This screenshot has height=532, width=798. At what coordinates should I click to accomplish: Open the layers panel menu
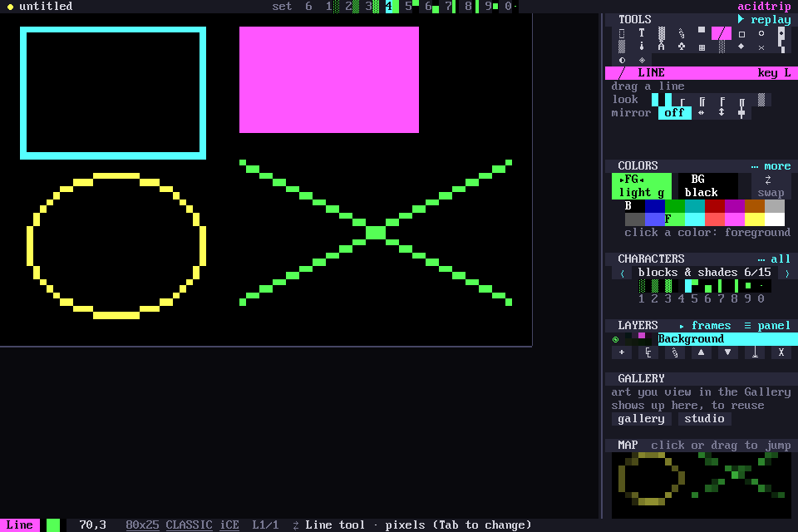tap(767, 326)
